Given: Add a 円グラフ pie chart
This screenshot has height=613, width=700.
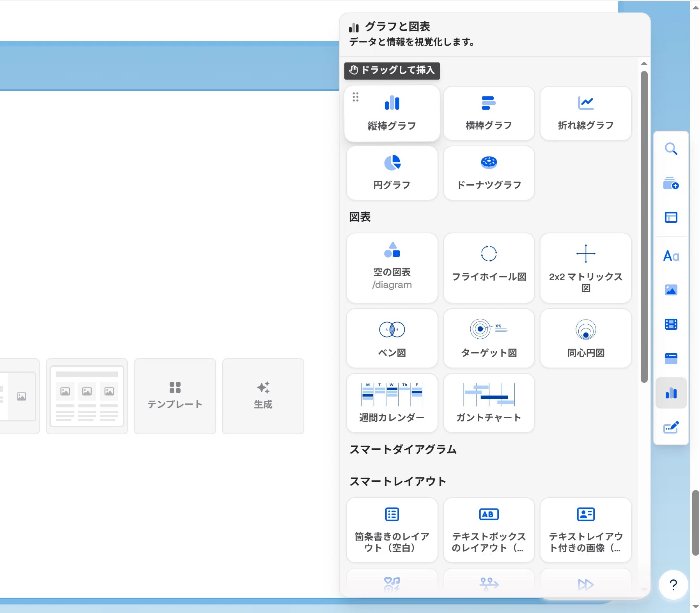Looking at the screenshot, I should [x=392, y=173].
